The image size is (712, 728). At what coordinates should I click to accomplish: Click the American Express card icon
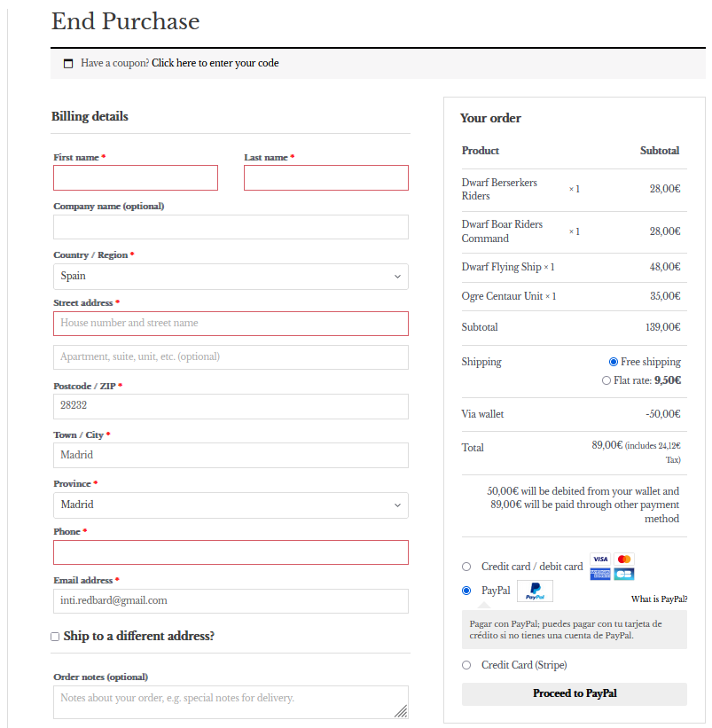coord(600,574)
